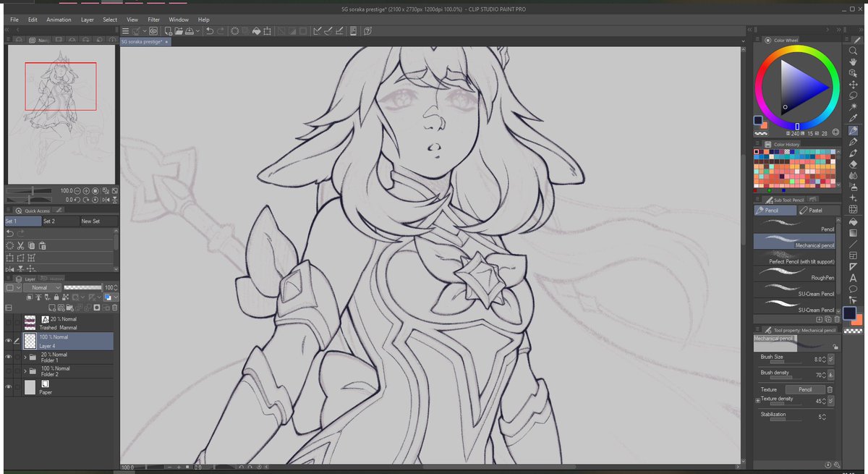
Task: Open the Select menu
Action: pos(110,20)
